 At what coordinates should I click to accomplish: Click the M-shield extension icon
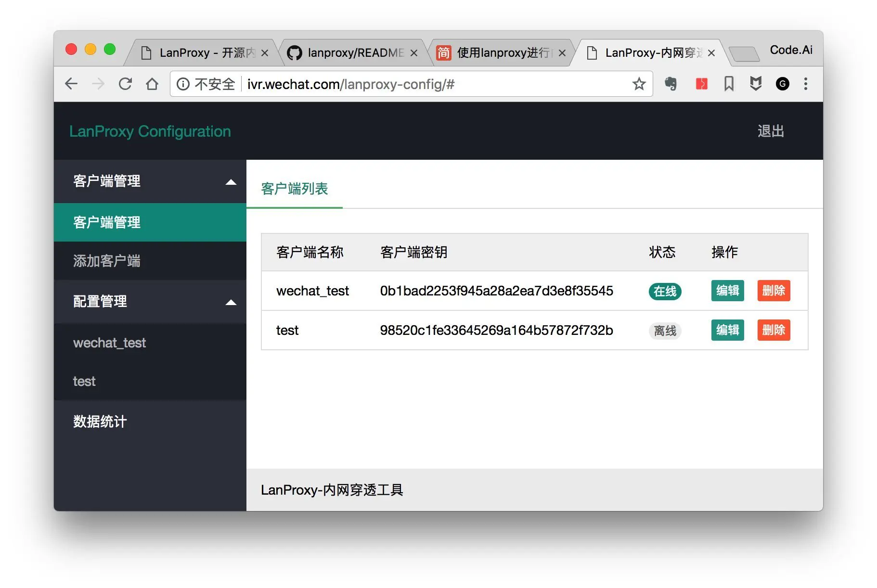755,84
